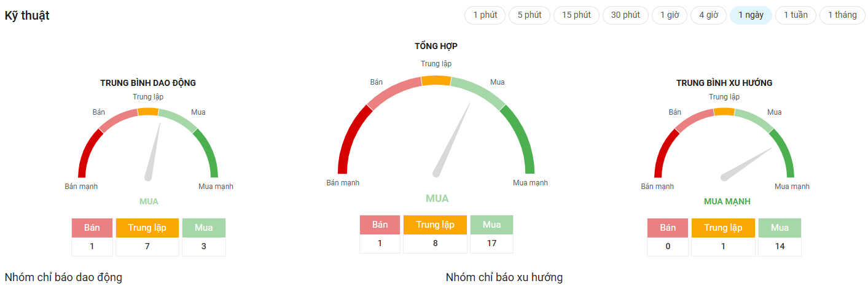Switch to 1 giờ timeframe
This screenshot has width=868, height=286.
(x=670, y=15)
